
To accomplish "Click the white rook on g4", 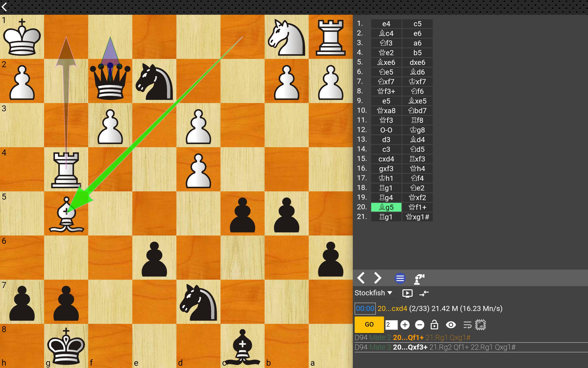I will click(x=66, y=170).
